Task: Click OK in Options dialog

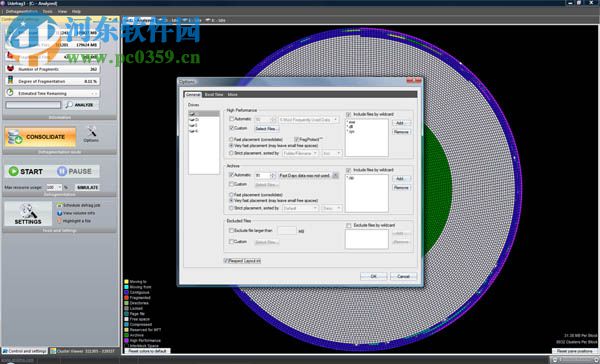Action: 373,276
